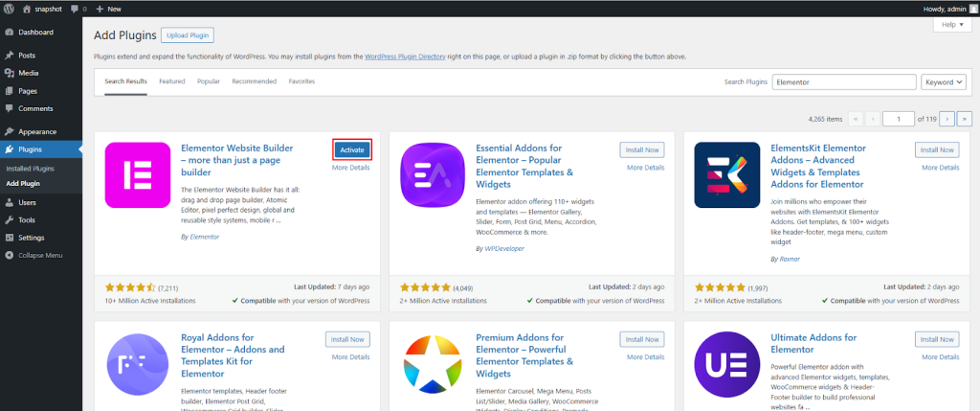Viewport: 980px width, 411px height.
Task: Follow the WordPress Plugin Directory link
Action: [405, 57]
